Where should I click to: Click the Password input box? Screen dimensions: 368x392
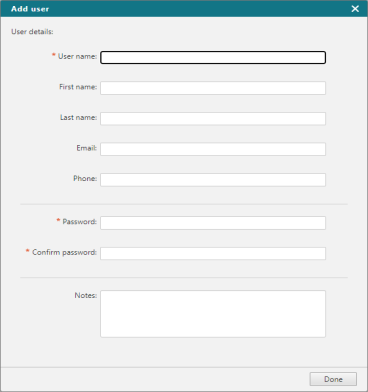click(x=213, y=223)
